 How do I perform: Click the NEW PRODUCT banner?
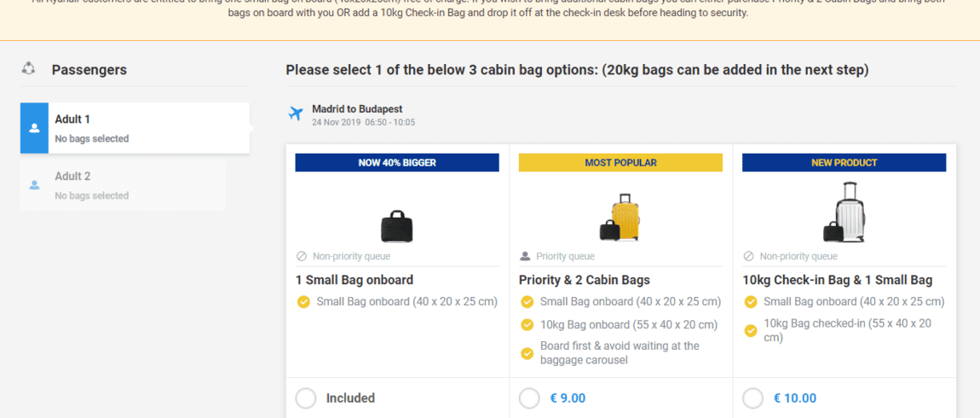(845, 163)
